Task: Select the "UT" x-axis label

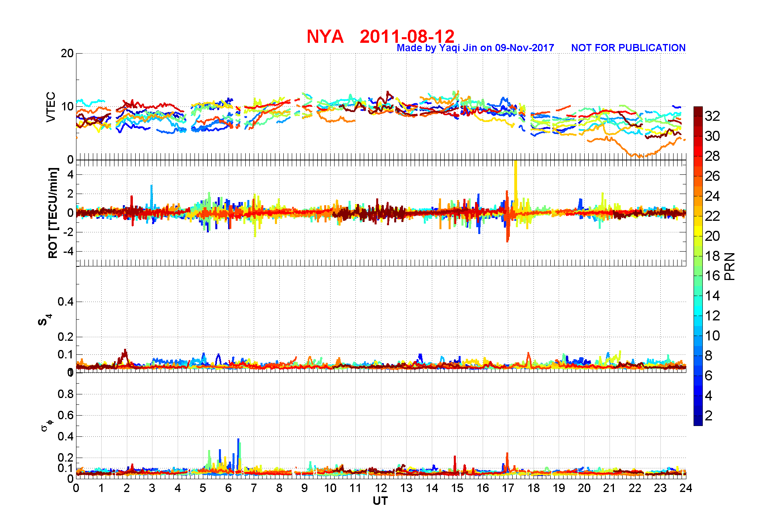Action: click(380, 501)
